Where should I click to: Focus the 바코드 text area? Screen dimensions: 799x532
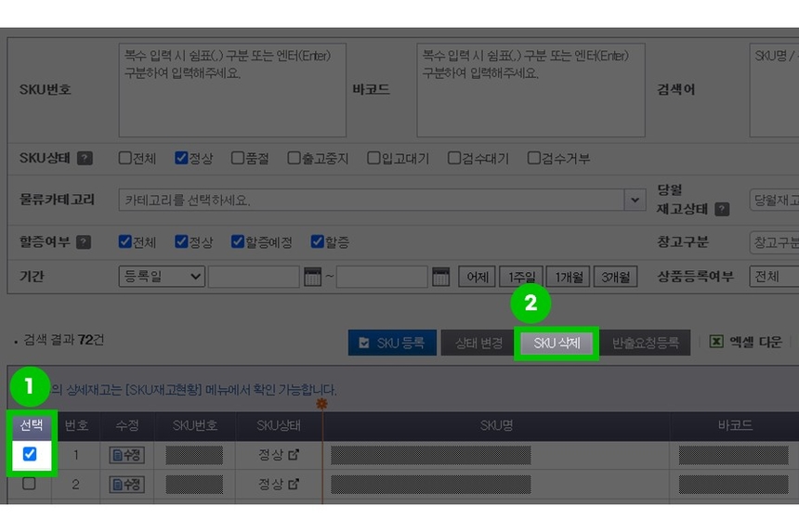coord(531,90)
